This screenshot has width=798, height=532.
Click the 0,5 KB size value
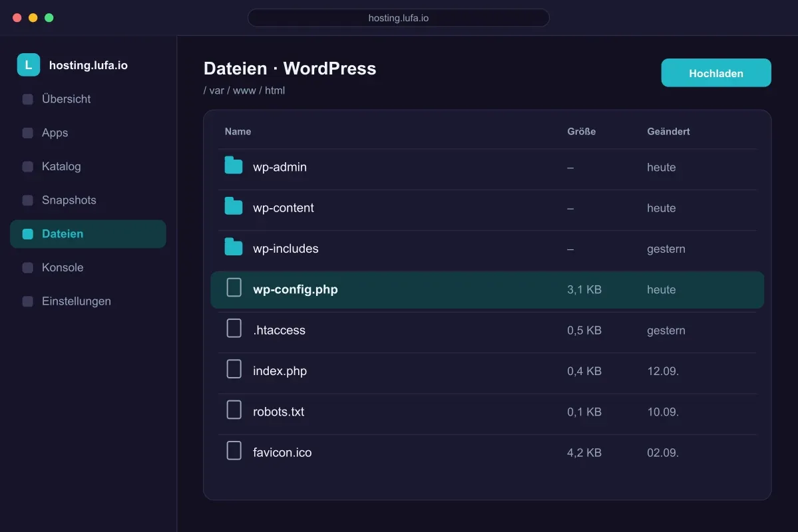click(x=584, y=330)
